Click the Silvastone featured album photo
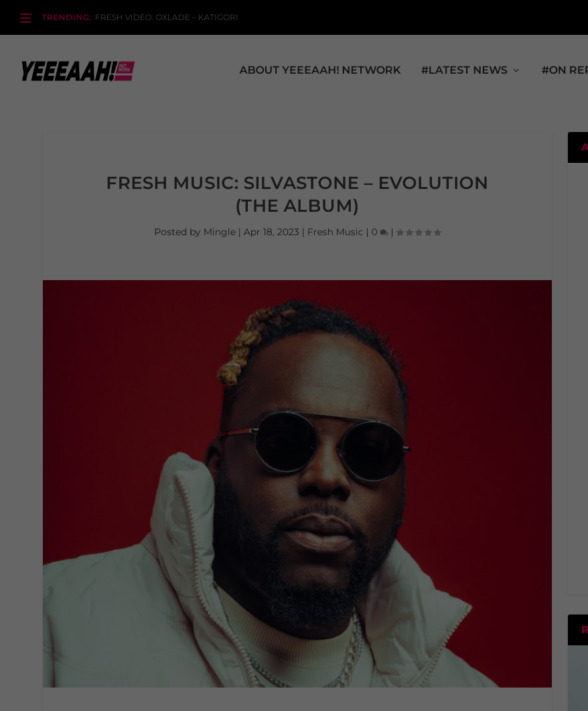Image resolution: width=588 pixels, height=711 pixels. [297, 483]
